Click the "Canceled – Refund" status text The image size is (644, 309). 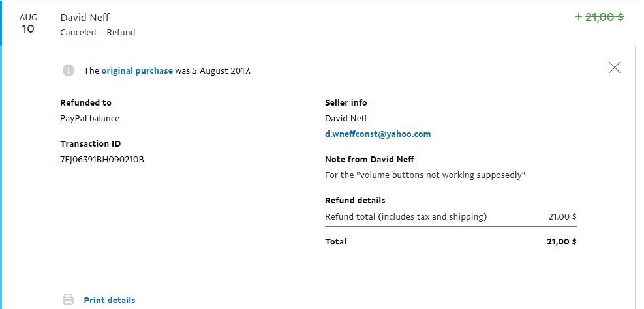98,32
